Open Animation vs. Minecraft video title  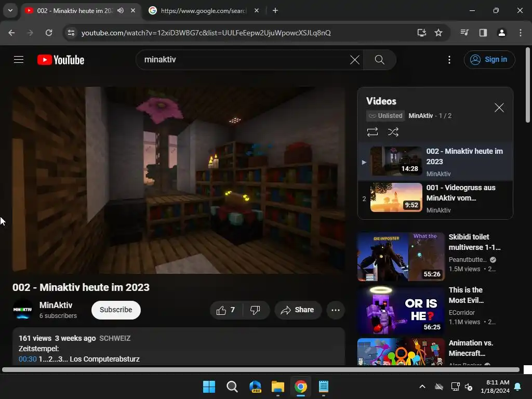click(471, 348)
